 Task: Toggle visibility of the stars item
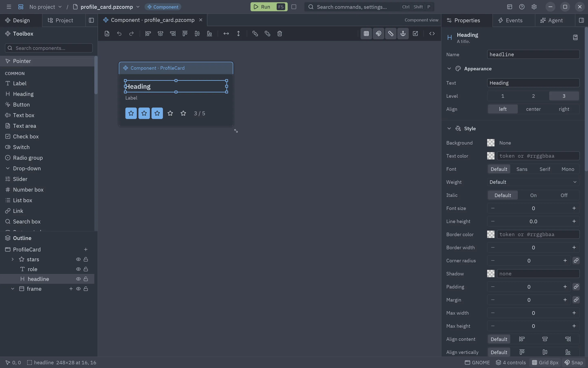point(78,259)
